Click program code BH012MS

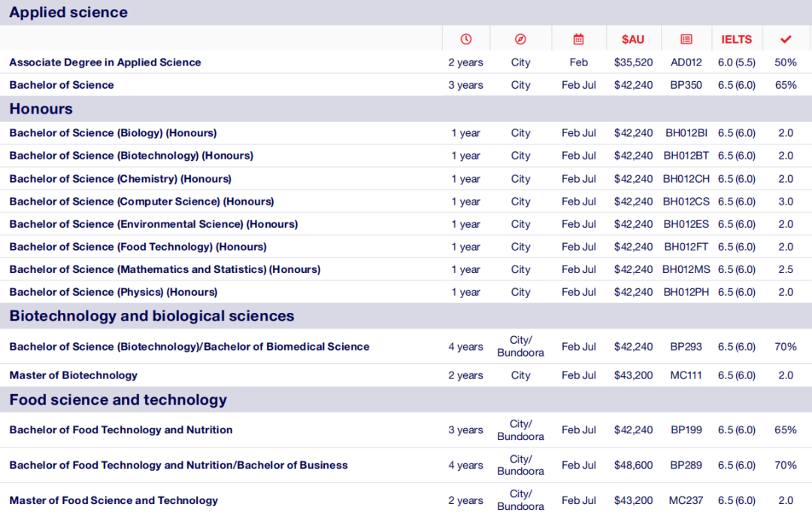pos(686,269)
